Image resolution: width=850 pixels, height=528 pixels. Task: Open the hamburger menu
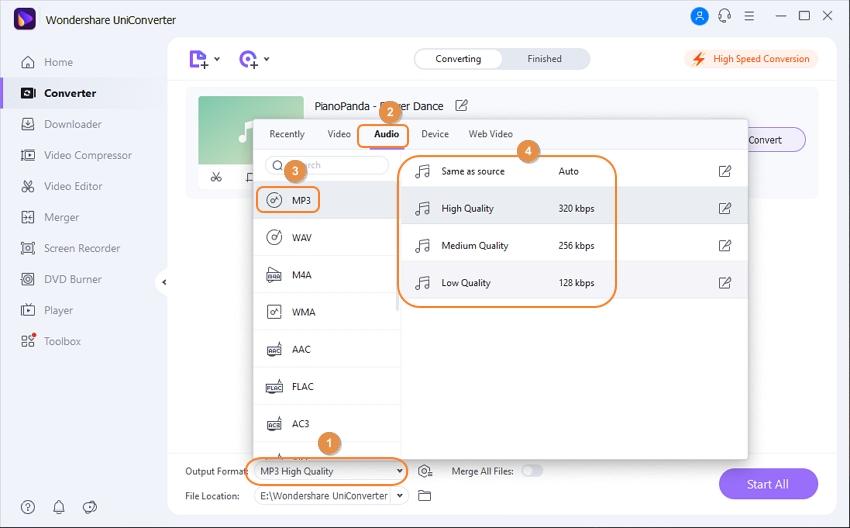click(749, 16)
